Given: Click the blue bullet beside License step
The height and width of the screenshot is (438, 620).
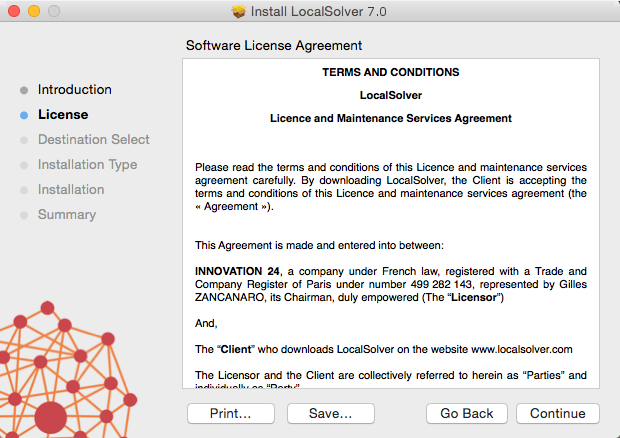Looking at the screenshot, I should pos(24,115).
